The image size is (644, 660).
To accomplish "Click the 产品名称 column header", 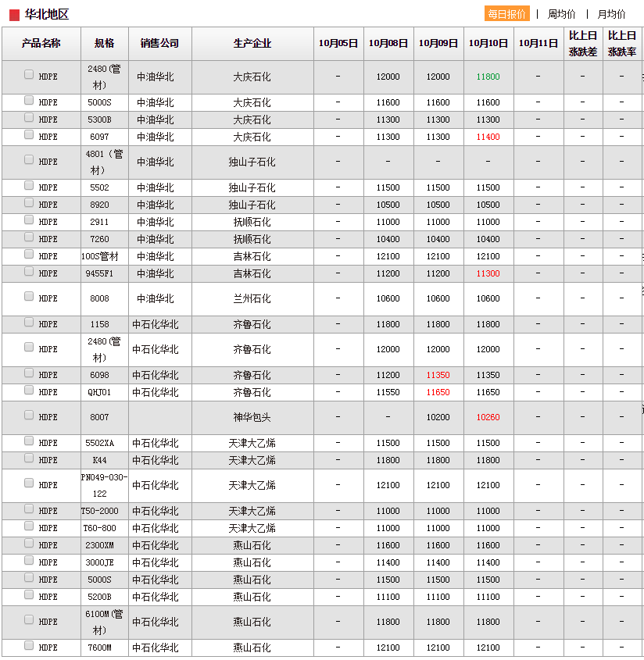I will click(x=41, y=44).
